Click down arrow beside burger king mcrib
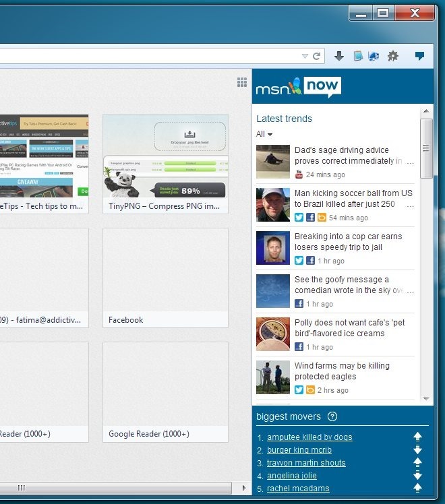The image size is (445, 504). pyautogui.click(x=417, y=449)
